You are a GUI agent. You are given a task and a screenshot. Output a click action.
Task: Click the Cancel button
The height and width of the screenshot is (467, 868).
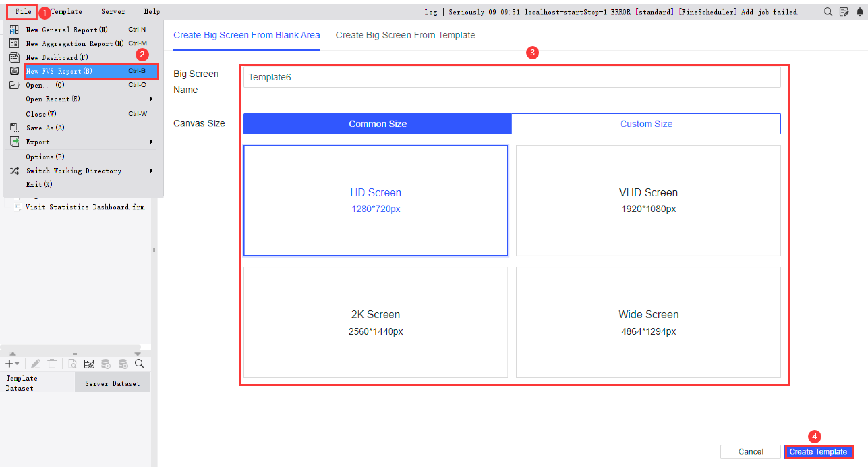pyautogui.click(x=750, y=452)
